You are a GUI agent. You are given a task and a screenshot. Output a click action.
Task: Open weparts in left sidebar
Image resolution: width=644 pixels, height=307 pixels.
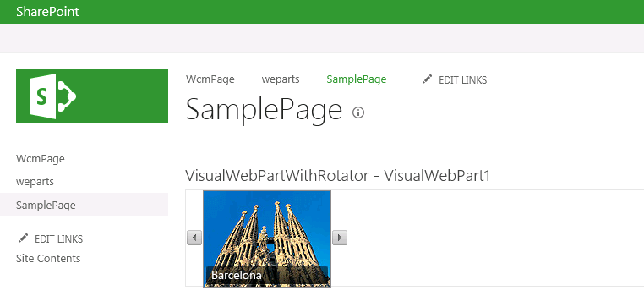[x=35, y=182]
